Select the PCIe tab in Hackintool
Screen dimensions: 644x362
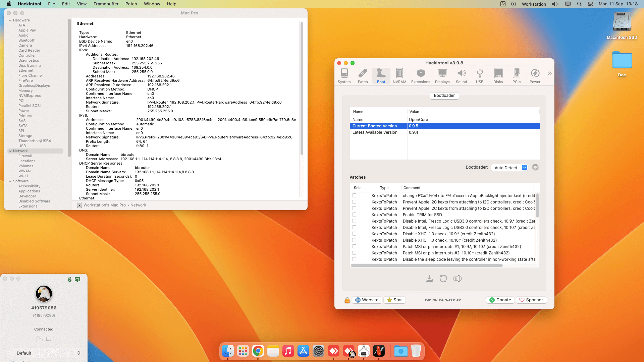coord(517,75)
